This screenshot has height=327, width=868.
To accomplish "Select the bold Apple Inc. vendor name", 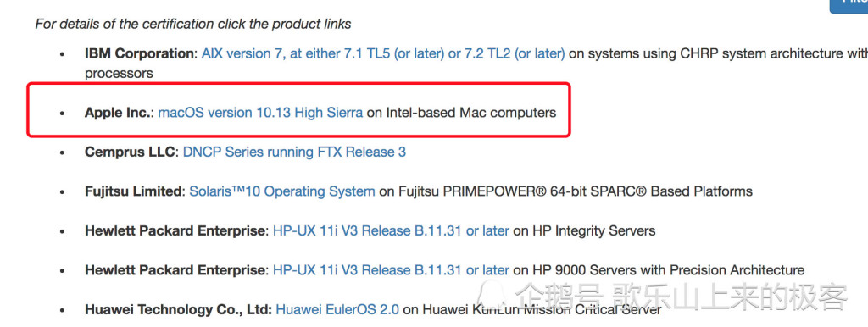I will tap(119, 113).
